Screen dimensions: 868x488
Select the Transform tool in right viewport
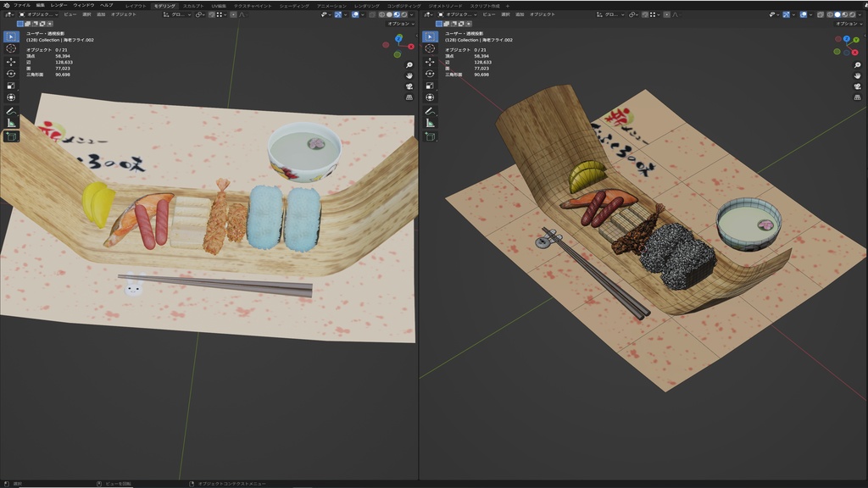tap(430, 97)
